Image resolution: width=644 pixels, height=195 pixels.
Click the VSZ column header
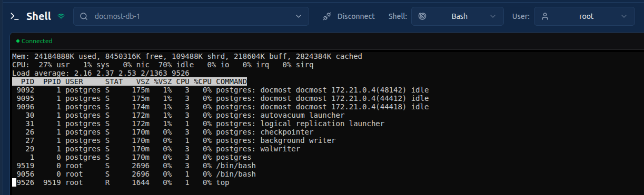tap(143, 81)
